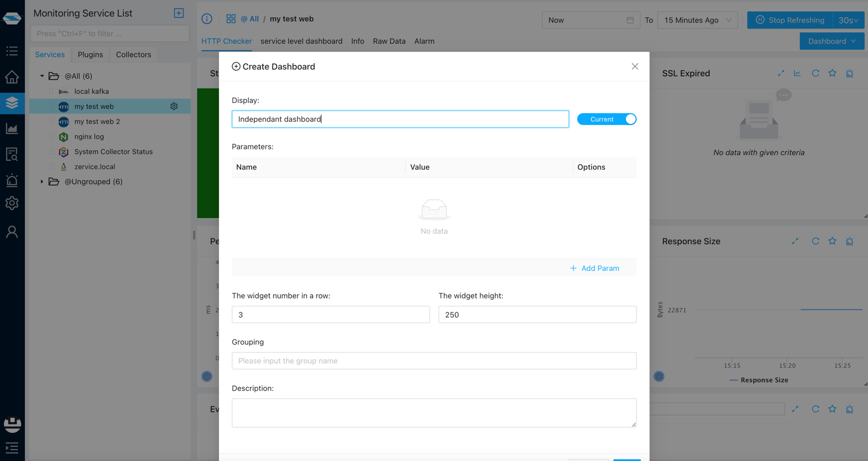
Task: Star the SSL Expired widget
Action: (x=832, y=73)
